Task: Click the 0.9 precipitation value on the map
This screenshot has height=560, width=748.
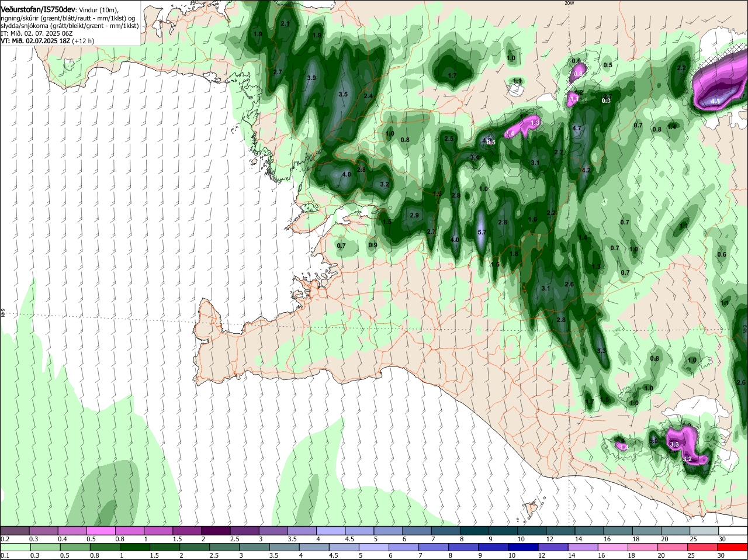Action: pos(372,245)
